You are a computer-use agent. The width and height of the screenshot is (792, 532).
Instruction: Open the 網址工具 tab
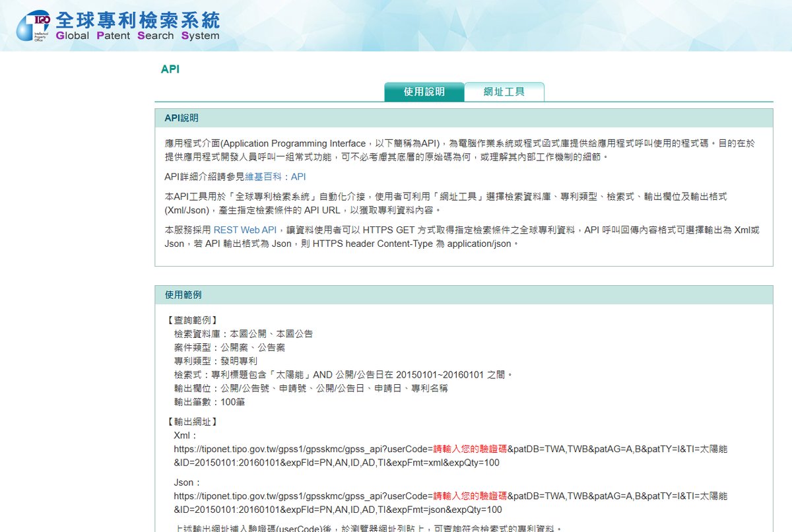(x=504, y=92)
